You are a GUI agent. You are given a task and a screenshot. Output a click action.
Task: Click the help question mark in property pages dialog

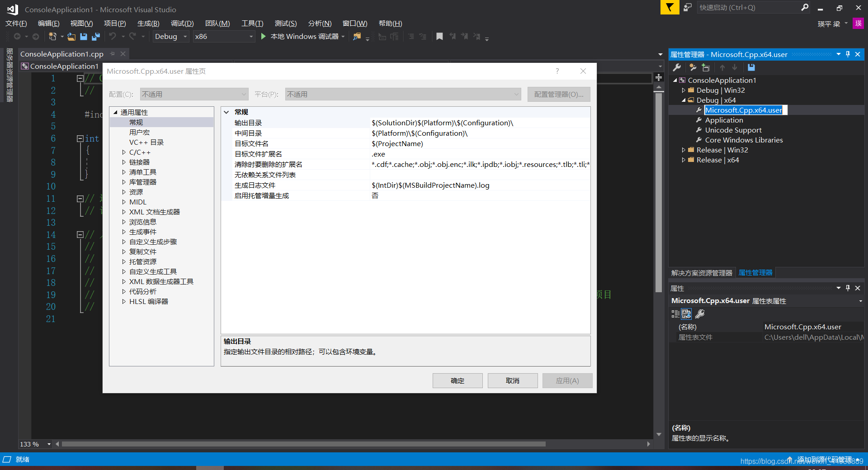coord(557,71)
